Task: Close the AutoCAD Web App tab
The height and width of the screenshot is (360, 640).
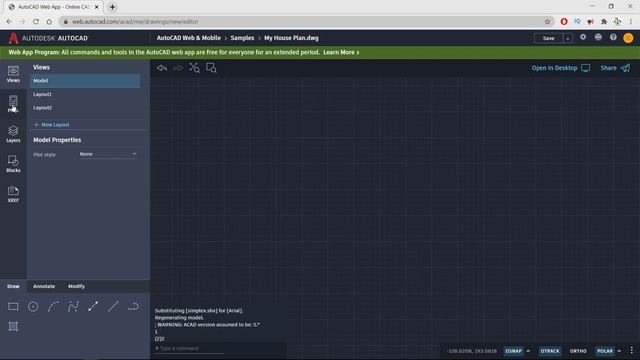Action: click(x=97, y=7)
